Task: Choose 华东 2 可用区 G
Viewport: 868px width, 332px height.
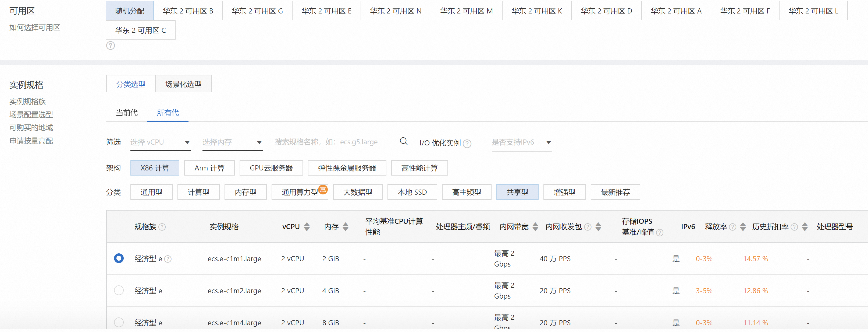Action: tap(257, 11)
